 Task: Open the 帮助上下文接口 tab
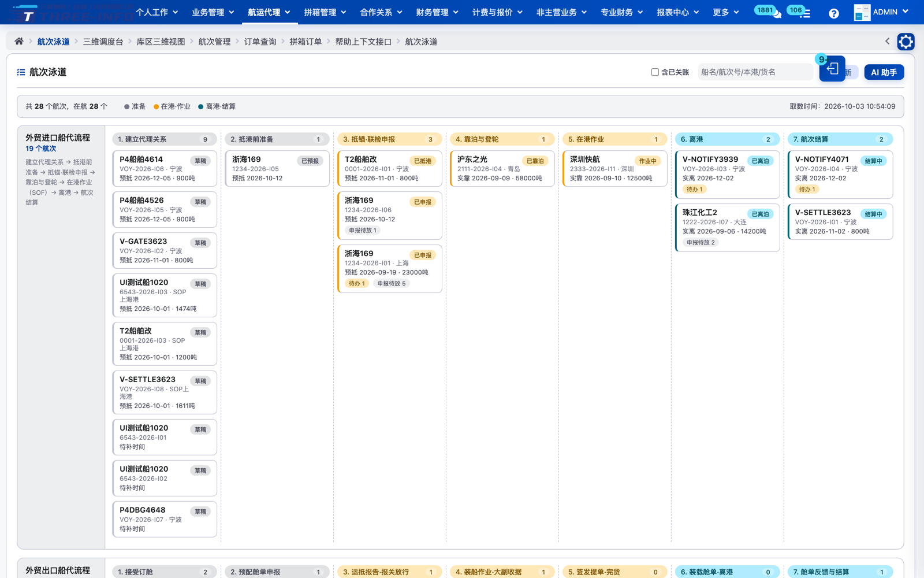coord(363,42)
